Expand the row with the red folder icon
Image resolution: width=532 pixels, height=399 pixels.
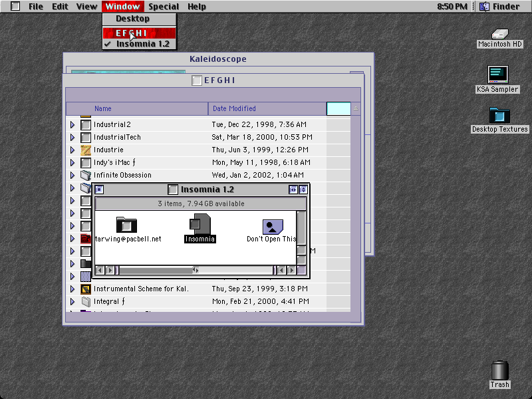point(72,239)
